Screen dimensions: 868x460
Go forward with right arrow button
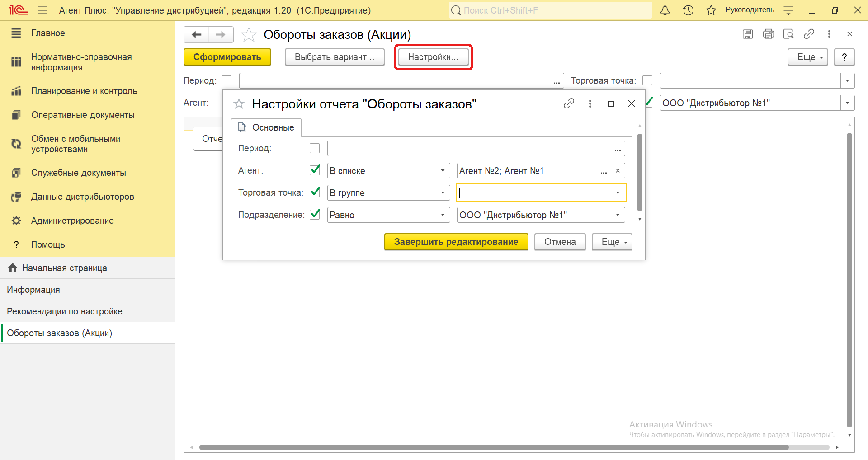tap(221, 34)
